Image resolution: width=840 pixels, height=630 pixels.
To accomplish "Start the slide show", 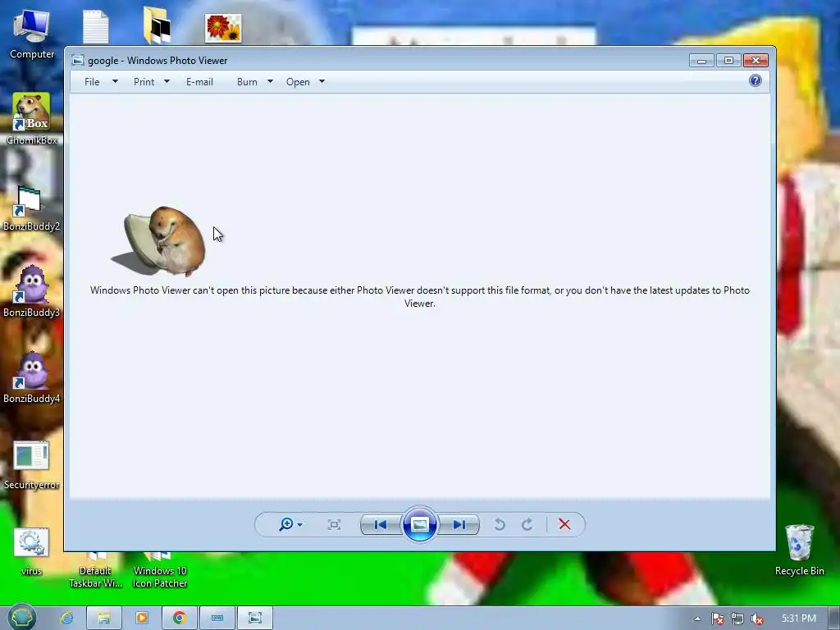I will (419, 524).
